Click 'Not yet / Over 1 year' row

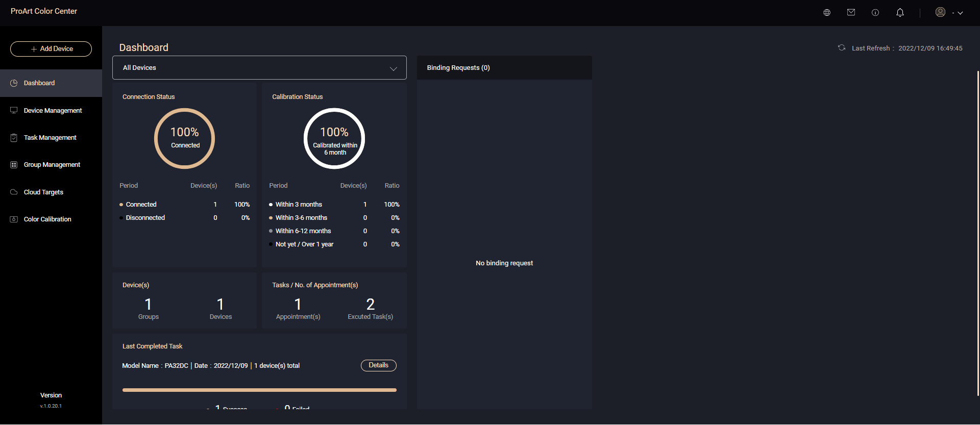tap(334, 244)
